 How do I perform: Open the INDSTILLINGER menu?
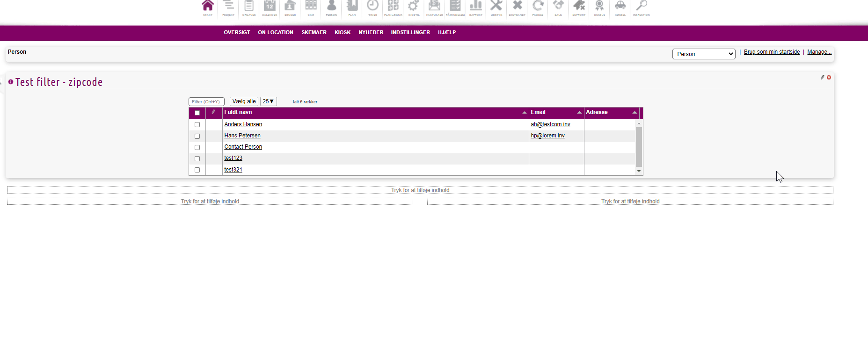(410, 33)
